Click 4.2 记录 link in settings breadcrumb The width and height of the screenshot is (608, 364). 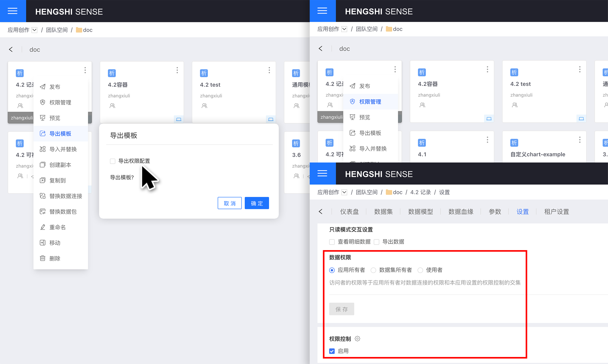[x=421, y=192]
